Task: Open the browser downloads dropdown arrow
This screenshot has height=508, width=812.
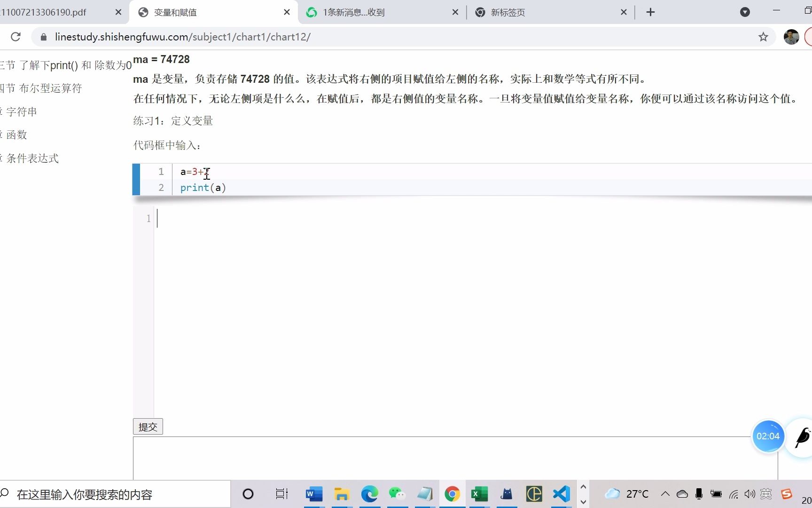Action: point(744,12)
